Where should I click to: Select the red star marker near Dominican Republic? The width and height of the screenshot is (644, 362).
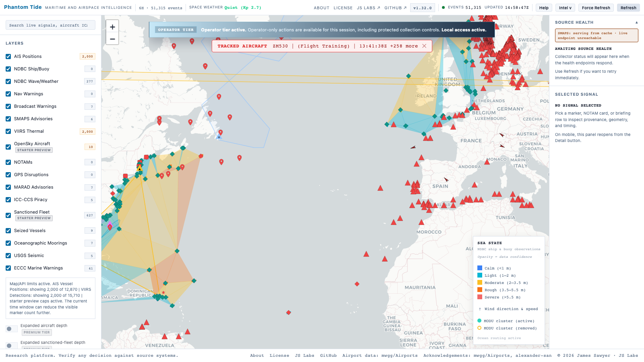coord(163,292)
